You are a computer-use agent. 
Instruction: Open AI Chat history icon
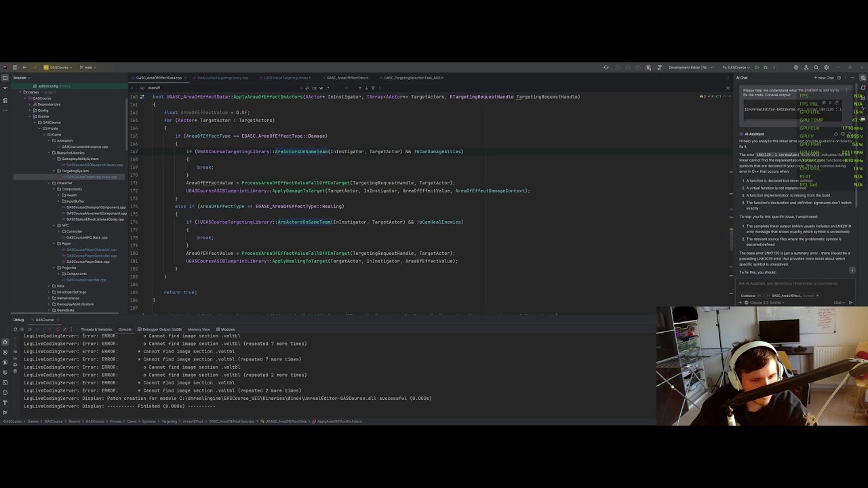[x=839, y=78]
